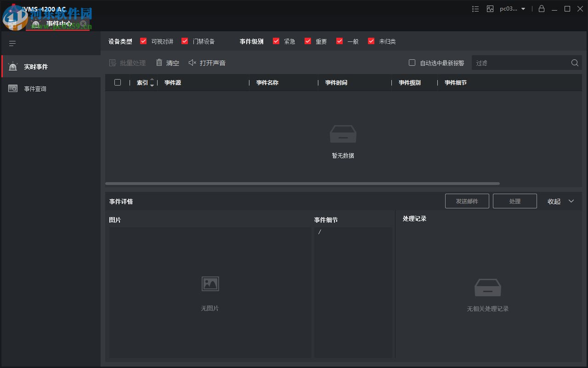Click the 事件细节 column header

pyautogui.click(x=456, y=83)
